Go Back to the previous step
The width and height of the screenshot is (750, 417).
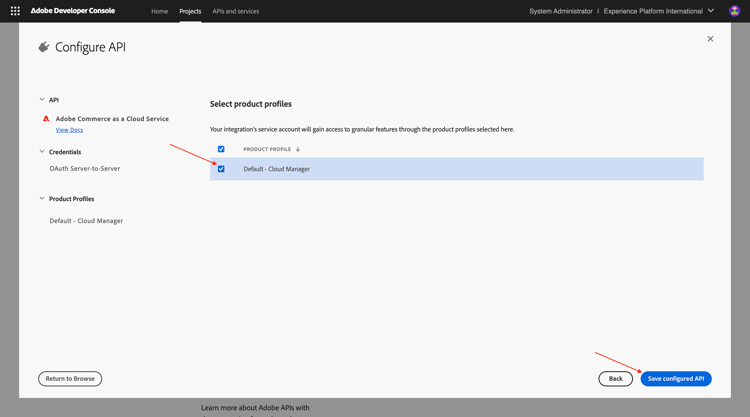[616, 379]
